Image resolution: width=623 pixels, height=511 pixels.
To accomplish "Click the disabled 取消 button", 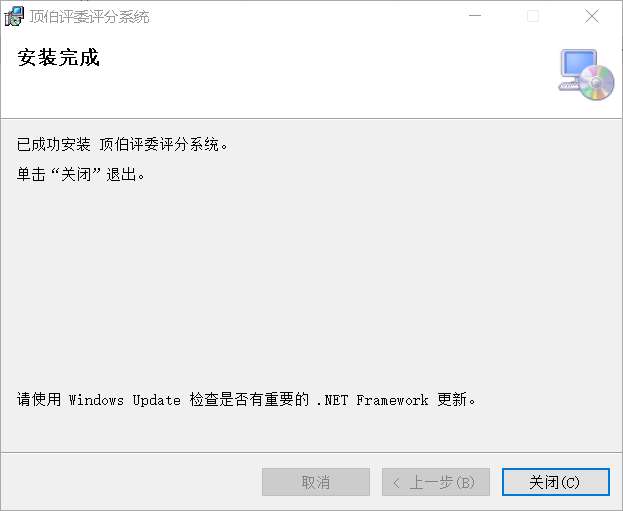I will [316, 482].
